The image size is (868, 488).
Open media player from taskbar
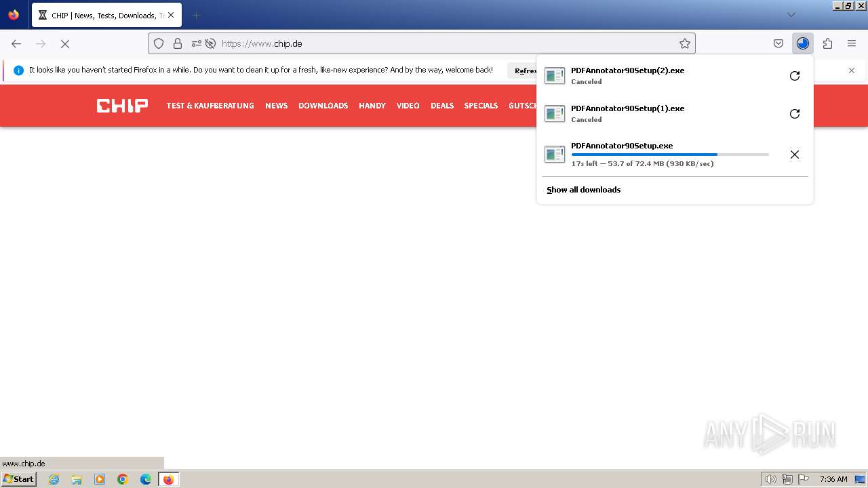pyautogui.click(x=100, y=479)
